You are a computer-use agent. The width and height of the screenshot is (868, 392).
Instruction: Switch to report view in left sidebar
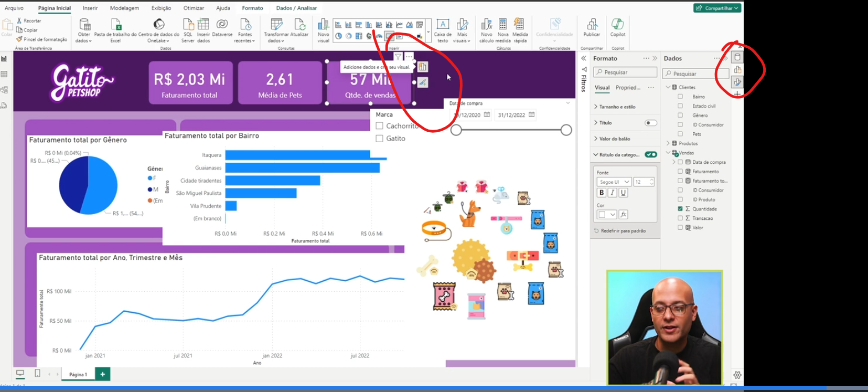tap(4, 59)
